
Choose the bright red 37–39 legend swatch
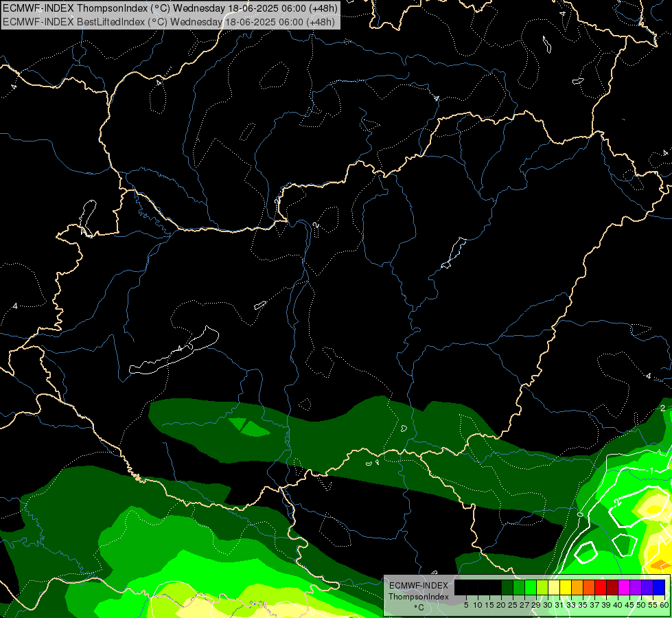(x=601, y=587)
